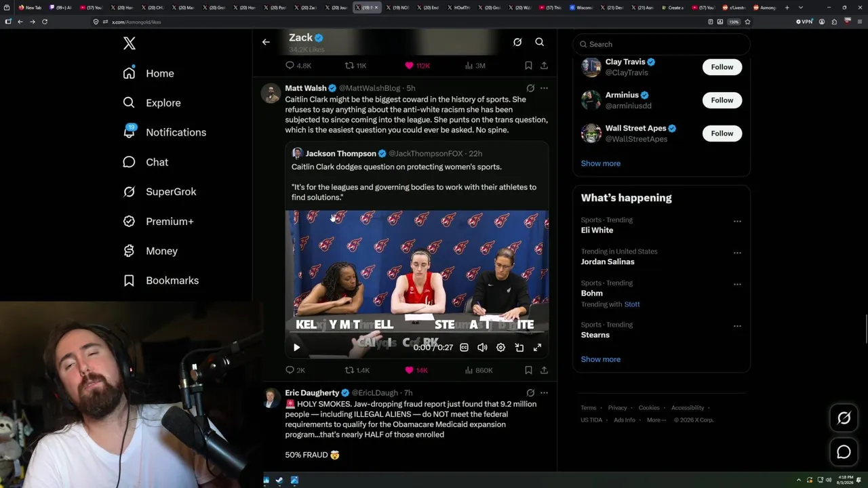868x488 pixels.
Task: Mute the video with the speaker icon
Action: [482, 347]
